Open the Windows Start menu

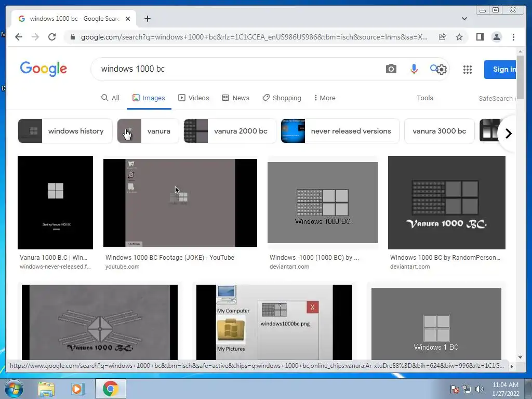(14, 389)
